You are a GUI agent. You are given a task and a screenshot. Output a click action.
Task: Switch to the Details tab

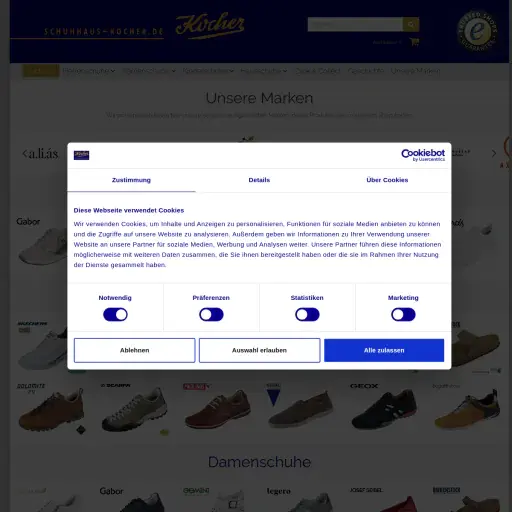pos(259,180)
